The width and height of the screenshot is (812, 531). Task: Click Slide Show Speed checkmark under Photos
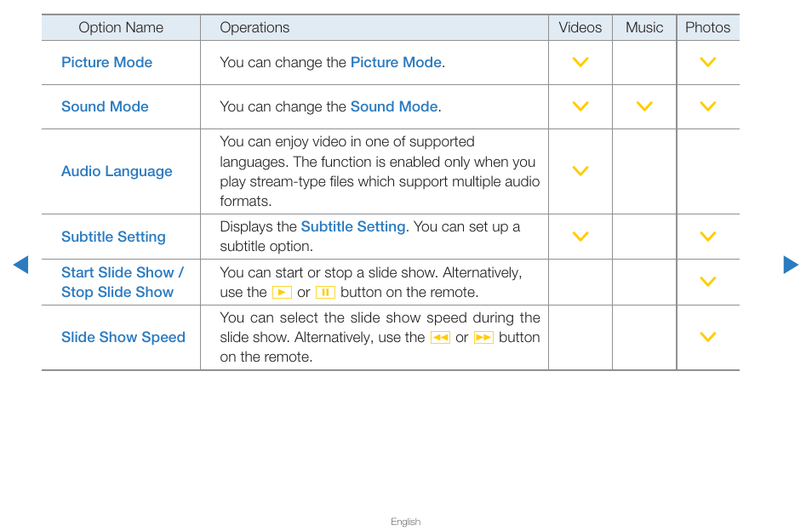(708, 337)
